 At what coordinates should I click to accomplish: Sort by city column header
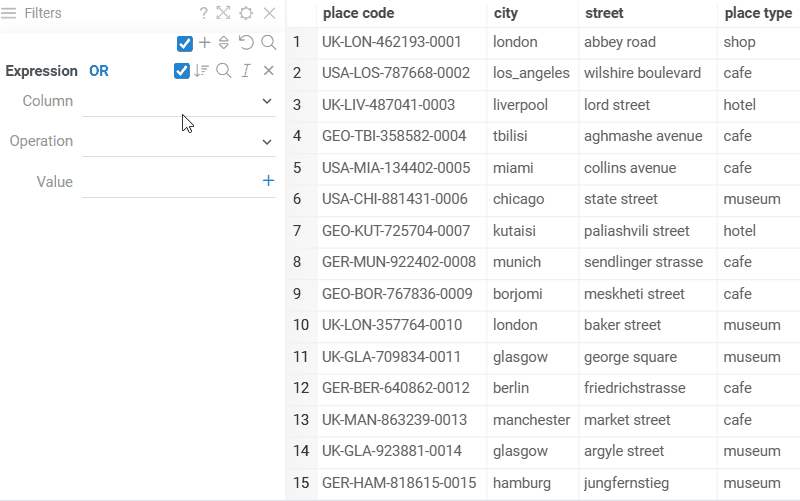[x=506, y=13]
